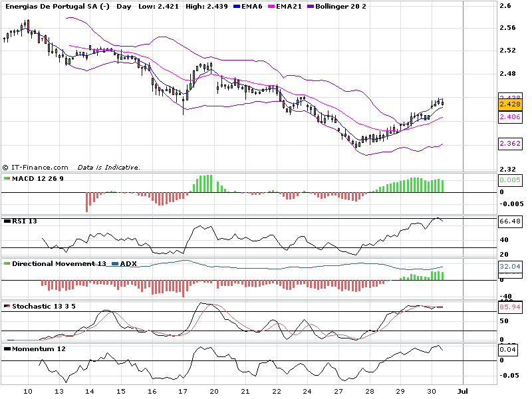Select the Momentum 12 legend swatch
This screenshot has width=532, height=399.
coord(7,348)
